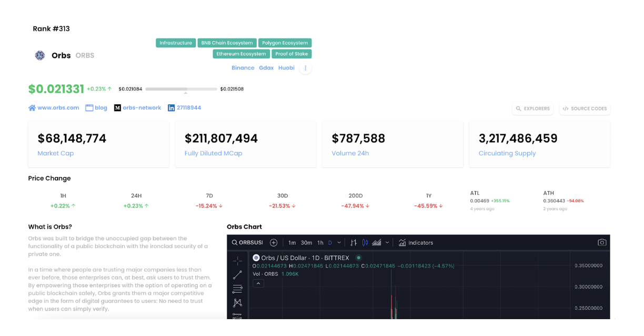Select the Fibonacci retracement tool

point(237,289)
